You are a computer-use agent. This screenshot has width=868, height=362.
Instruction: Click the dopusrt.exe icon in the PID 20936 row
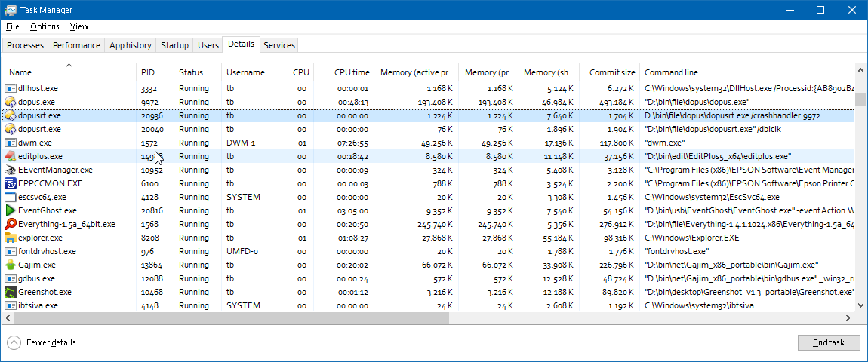pyautogui.click(x=11, y=115)
